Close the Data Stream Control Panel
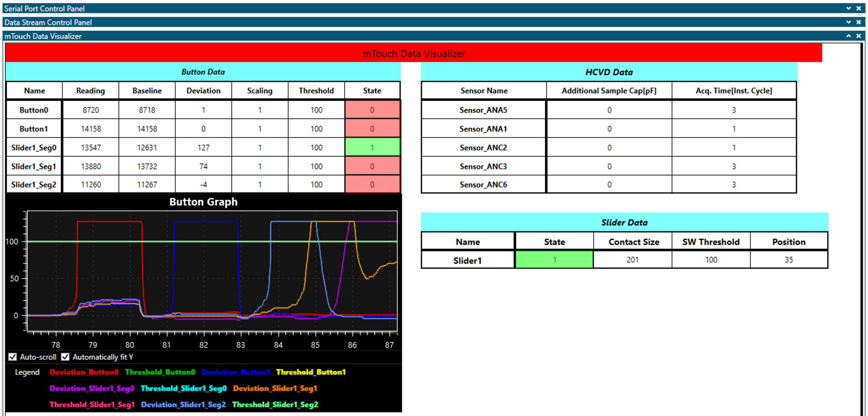Viewport: 868px width, 416px height. (859, 22)
